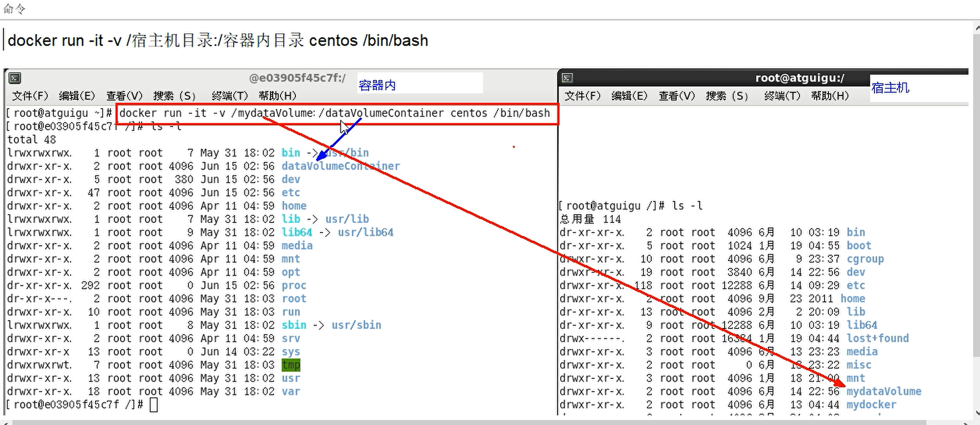This screenshot has width=980, height=425.
Task: Click the page scrollbar up arrow
Action: 976,27
